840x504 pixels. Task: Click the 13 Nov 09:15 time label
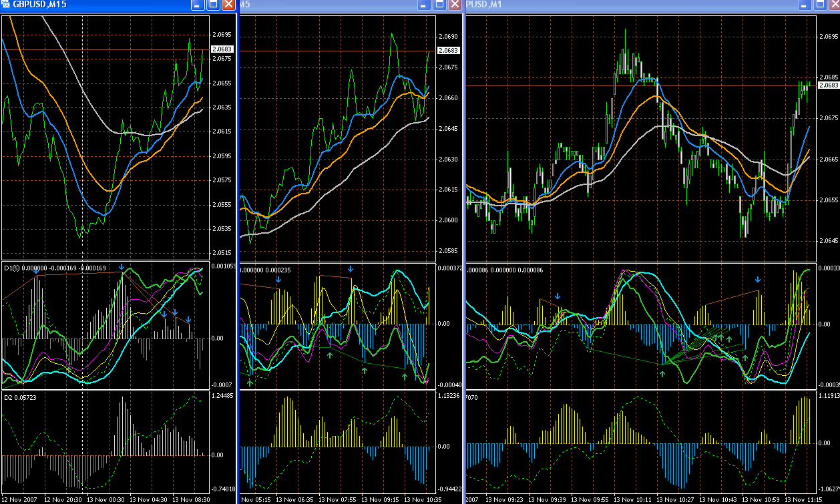point(381,499)
